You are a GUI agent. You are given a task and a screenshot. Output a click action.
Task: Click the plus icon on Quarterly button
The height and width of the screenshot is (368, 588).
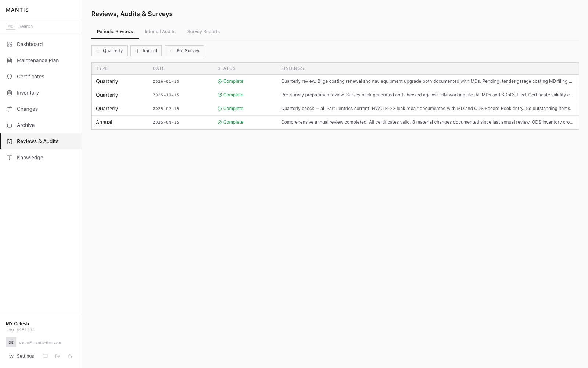[x=98, y=51]
